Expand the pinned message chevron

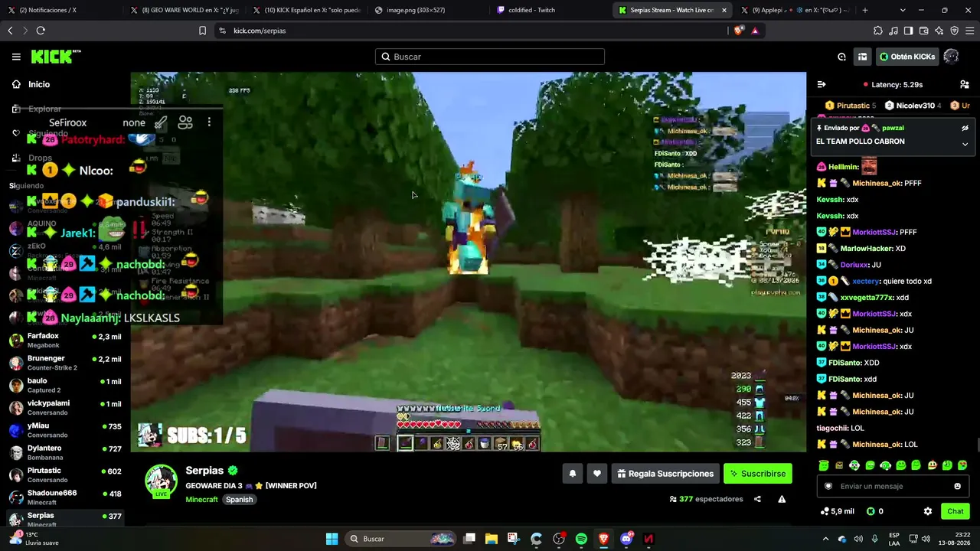point(965,144)
